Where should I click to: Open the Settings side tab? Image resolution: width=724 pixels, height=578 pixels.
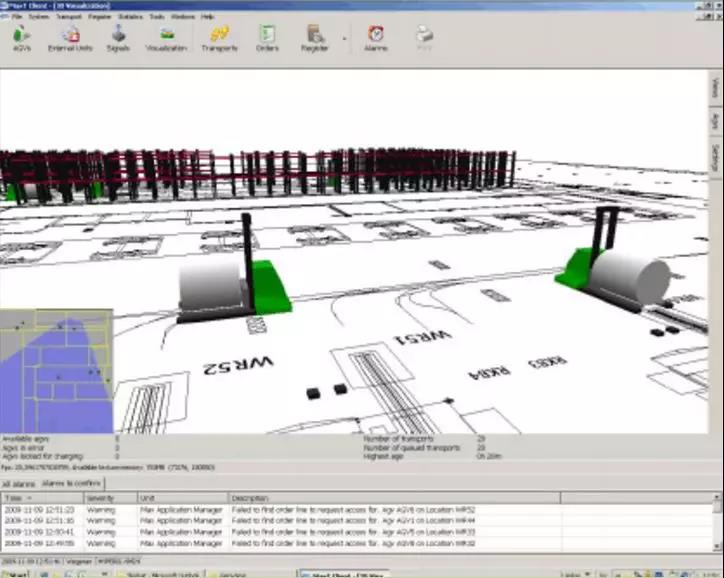[x=716, y=157]
